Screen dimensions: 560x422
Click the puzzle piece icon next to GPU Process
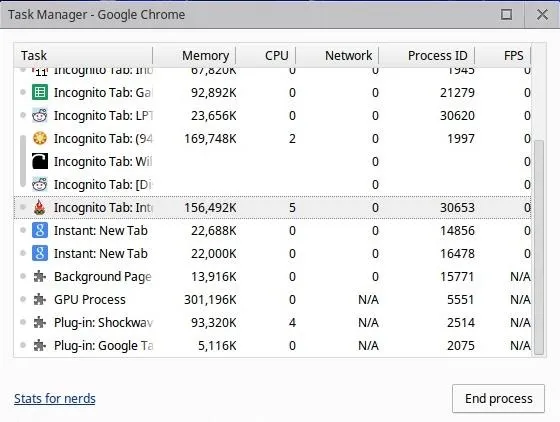click(40, 299)
